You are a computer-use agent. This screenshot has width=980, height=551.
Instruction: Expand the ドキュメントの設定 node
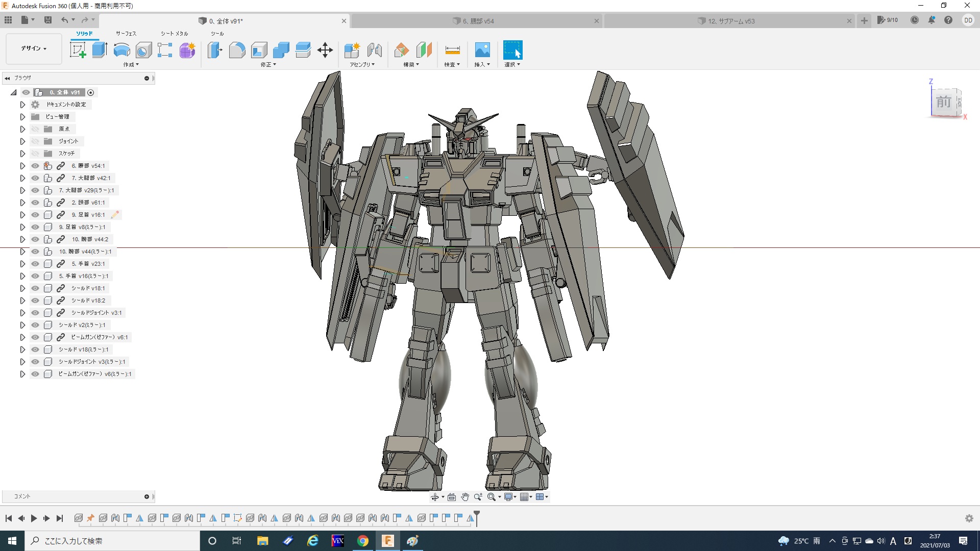coord(22,105)
